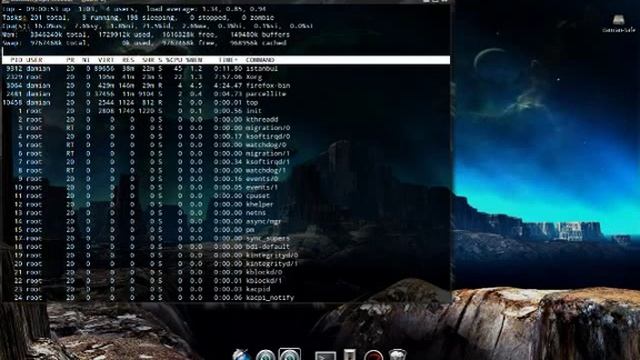Click the COMMAND column header in top

coord(260,60)
